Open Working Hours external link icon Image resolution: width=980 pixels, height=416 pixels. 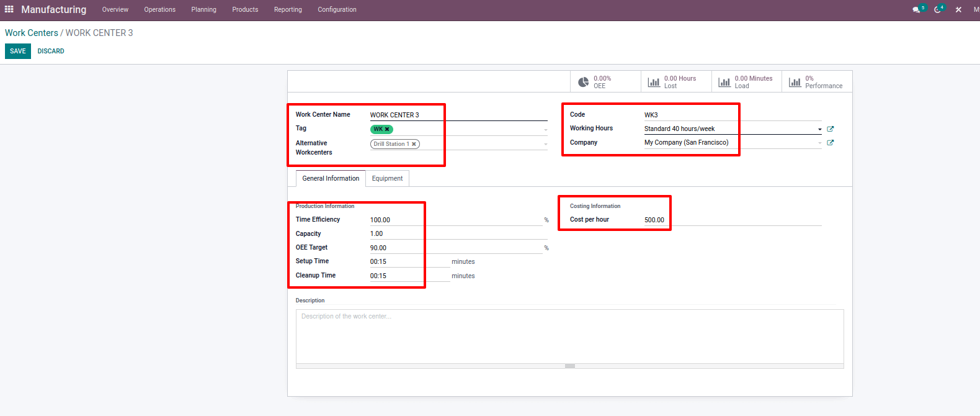tap(831, 129)
